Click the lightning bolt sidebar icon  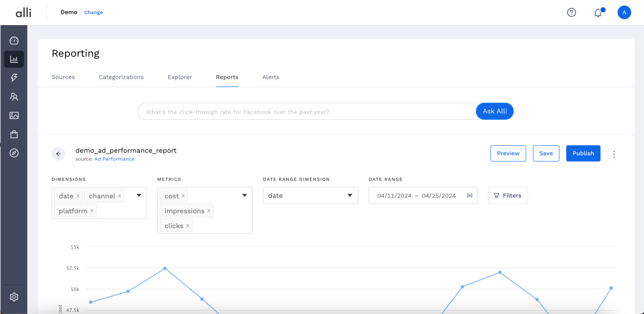point(14,78)
